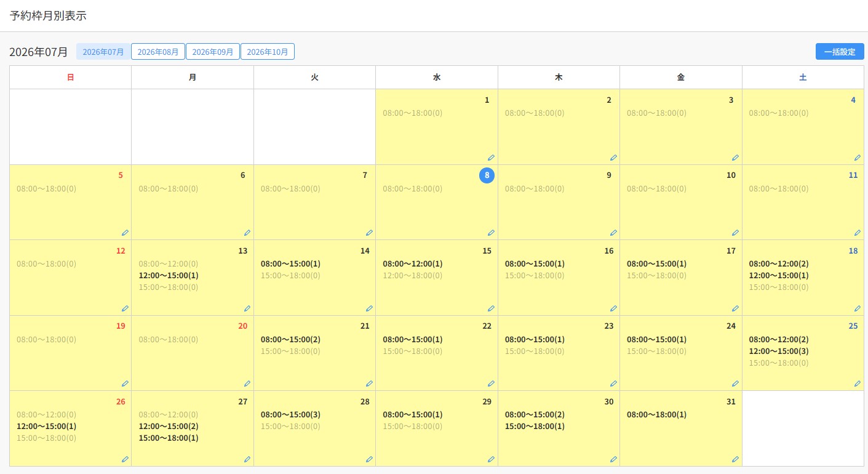Edit the July 24 reservation slots
Viewport: 868px width, 474px height.
735,384
